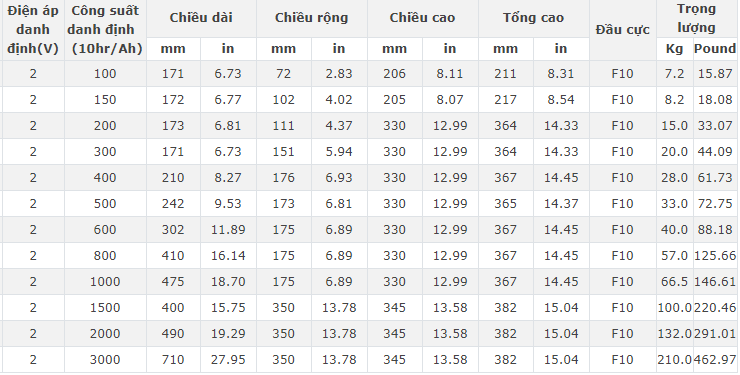
Task: Select the Tổng cao column header
Action: [533, 18]
